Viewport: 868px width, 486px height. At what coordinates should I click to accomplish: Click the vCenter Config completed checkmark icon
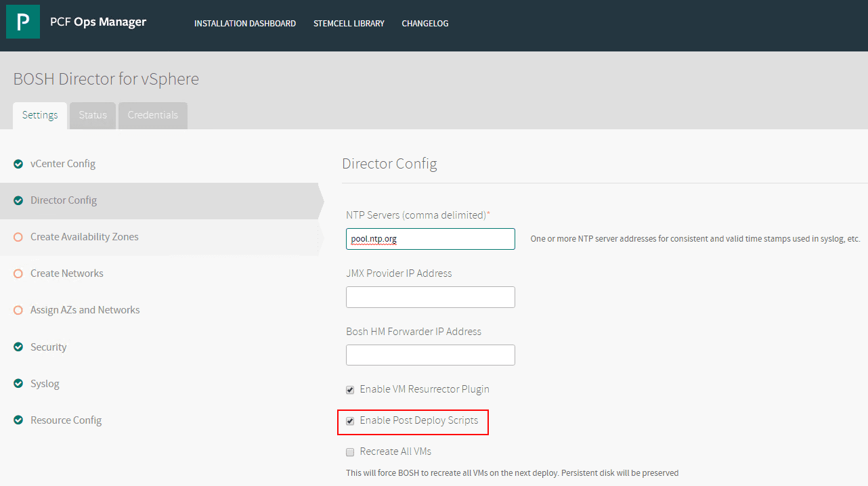(18, 164)
